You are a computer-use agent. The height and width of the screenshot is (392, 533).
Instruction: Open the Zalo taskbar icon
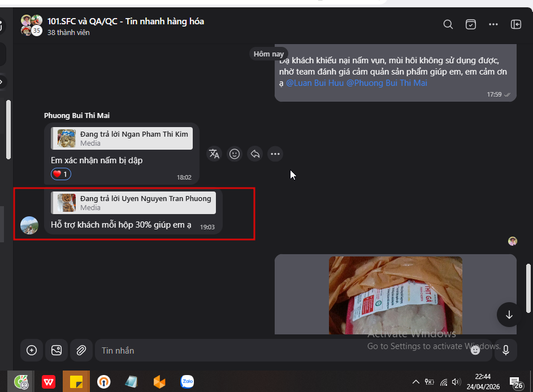pyautogui.click(x=187, y=382)
